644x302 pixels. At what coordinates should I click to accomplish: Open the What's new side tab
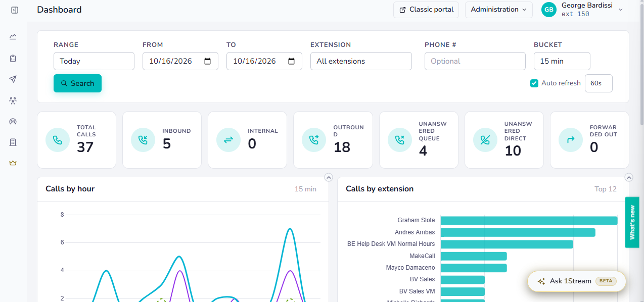point(632,222)
